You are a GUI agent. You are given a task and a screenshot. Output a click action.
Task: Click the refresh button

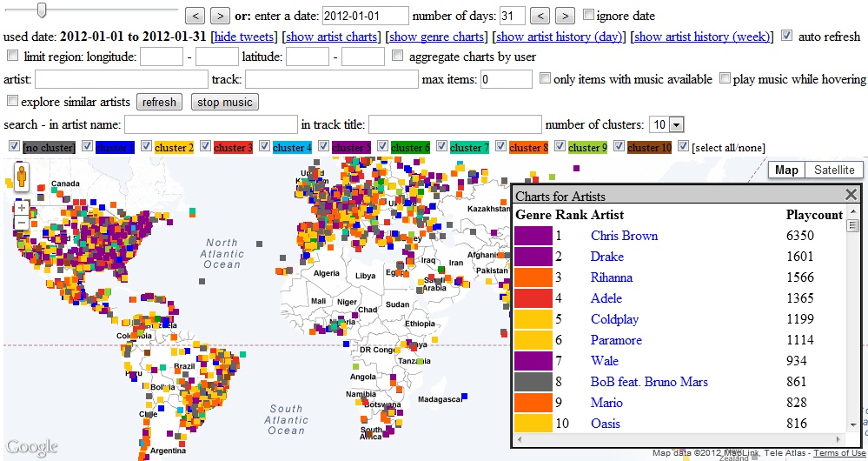159,103
